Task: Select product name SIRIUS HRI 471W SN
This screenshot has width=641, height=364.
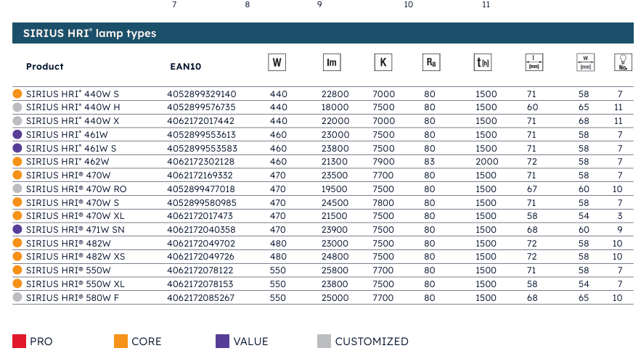Action: (x=75, y=230)
